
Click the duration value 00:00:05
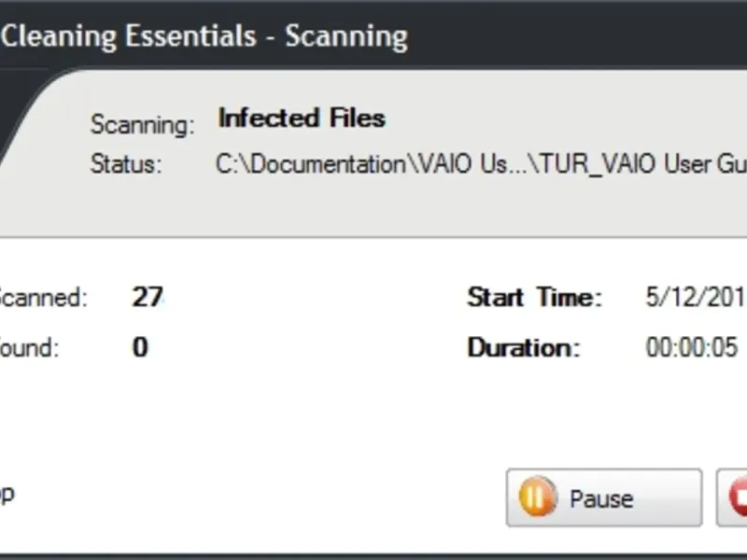[x=692, y=347]
